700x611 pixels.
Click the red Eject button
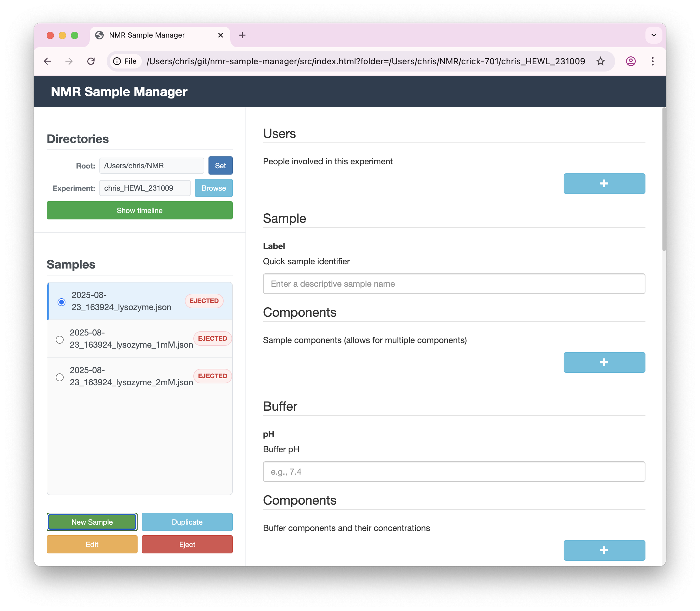click(x=187, y=545)
